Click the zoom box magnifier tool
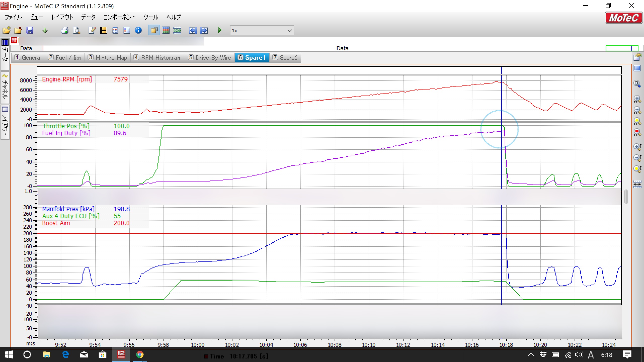The image size is (644, 362). pyautogui.click(x=637, y=84)
